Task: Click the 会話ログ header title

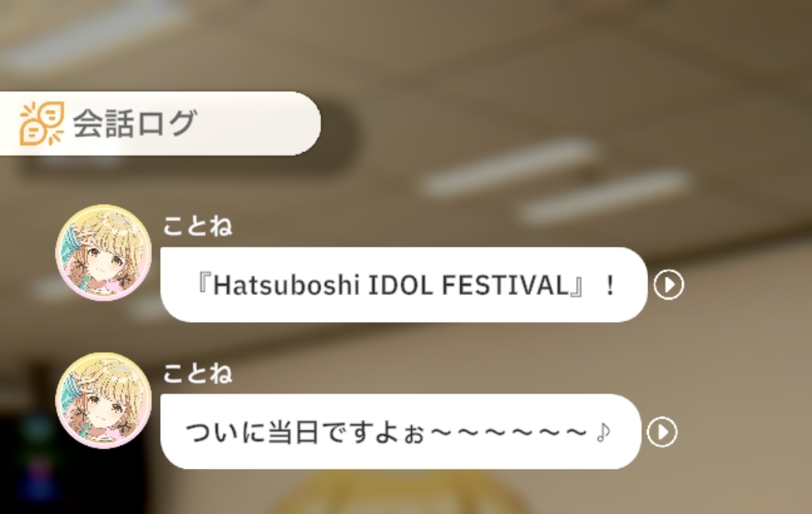Action: click(134, 123)
